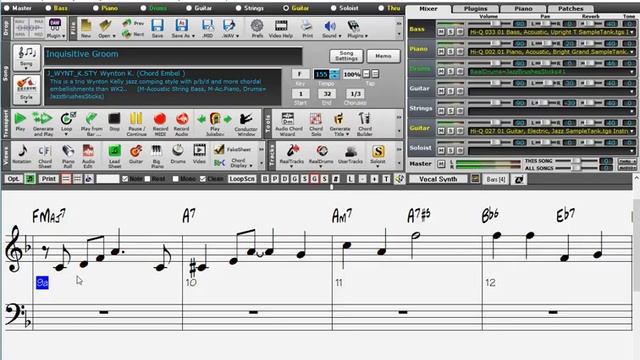Viewport: 640px width, 360px height.
Task: Open the RealTracks dropdown
Action: coord(291,166)
